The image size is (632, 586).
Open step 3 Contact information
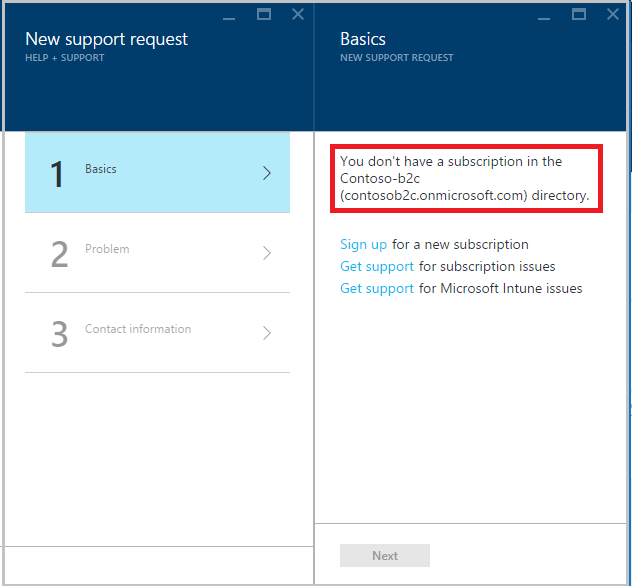[x=157, y=333]
